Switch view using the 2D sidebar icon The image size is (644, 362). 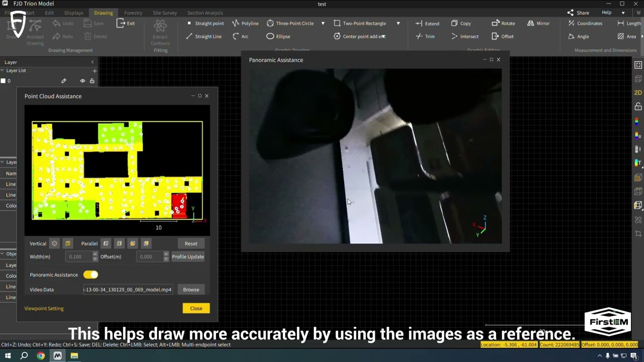638,93
